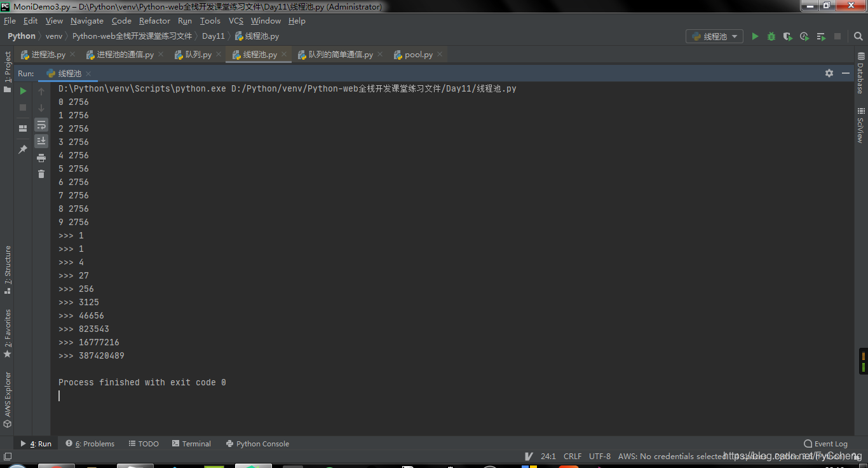Viewport: 868px width, 468px height.
Task: Print the console output
Action: coord(41,157)
